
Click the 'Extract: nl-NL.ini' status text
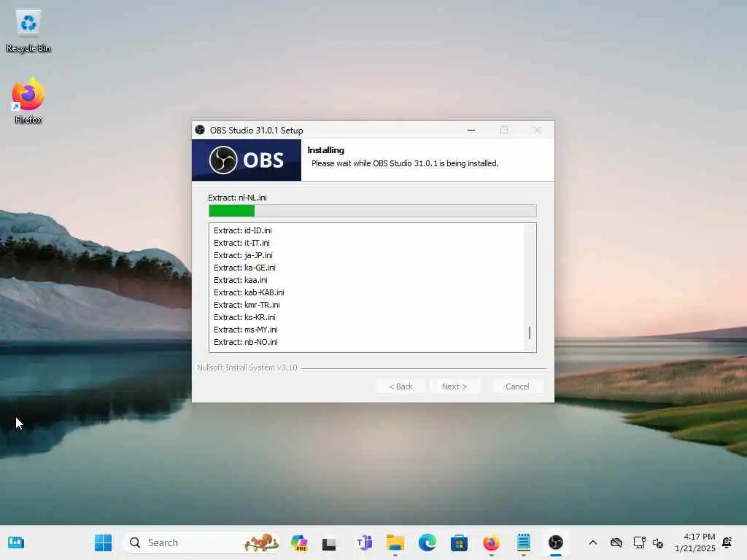click(237, 198)
